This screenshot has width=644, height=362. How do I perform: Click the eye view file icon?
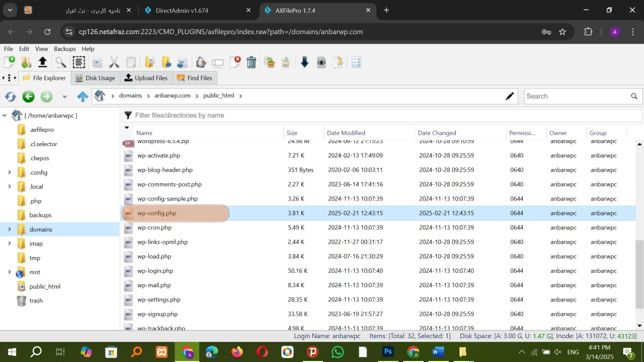coord(322,62)
